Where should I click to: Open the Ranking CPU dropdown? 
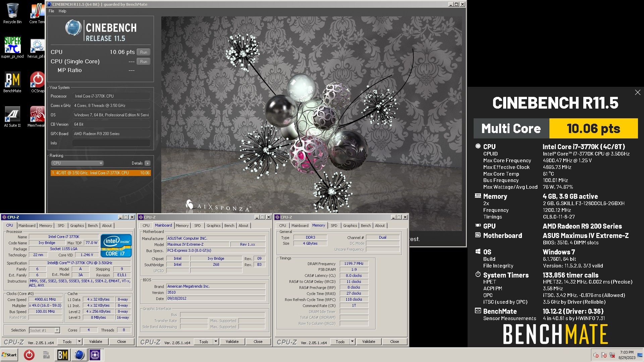coord(77,163)
